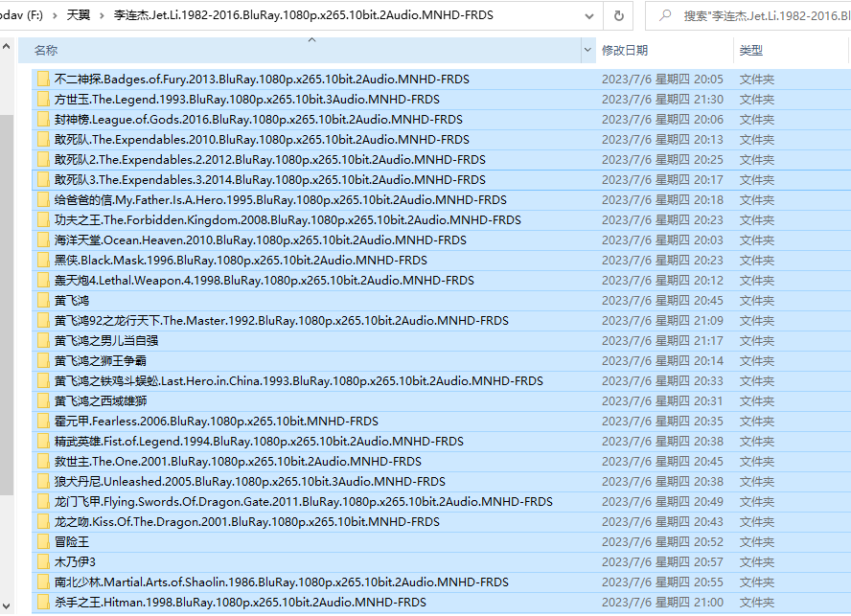Sort files by 类型 column

pyautogui.click(x=751, y=51)
